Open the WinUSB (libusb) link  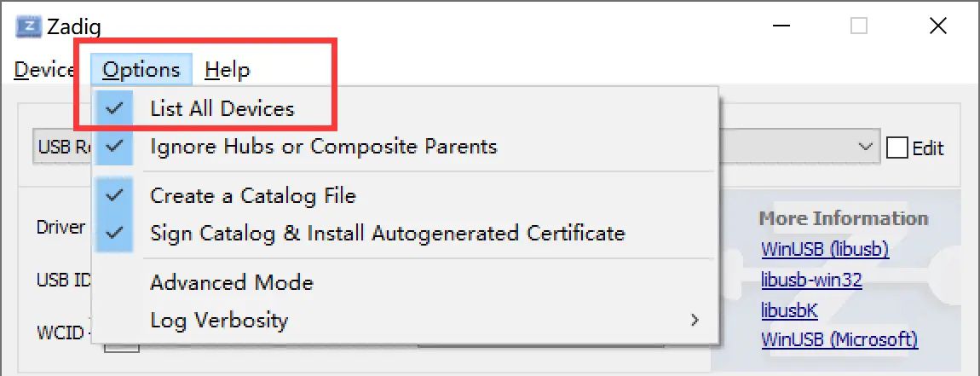[824, 250]
